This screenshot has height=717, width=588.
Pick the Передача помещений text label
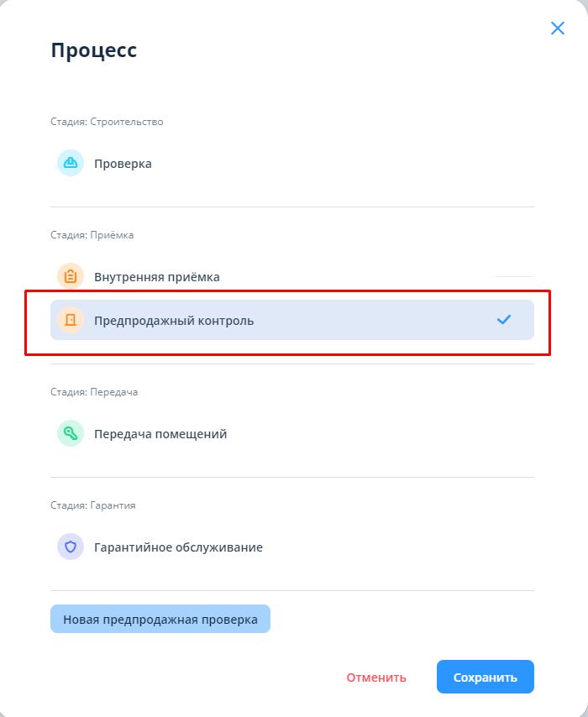coord(160,434)
